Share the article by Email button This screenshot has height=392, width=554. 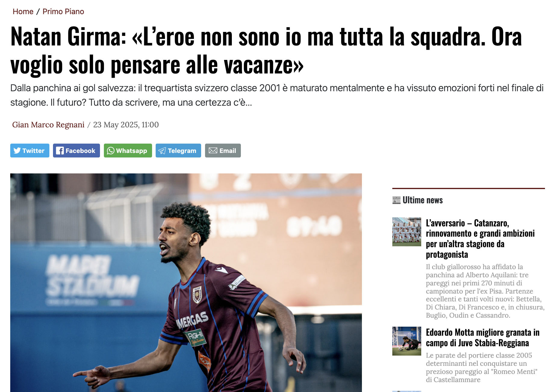[223, 151]
